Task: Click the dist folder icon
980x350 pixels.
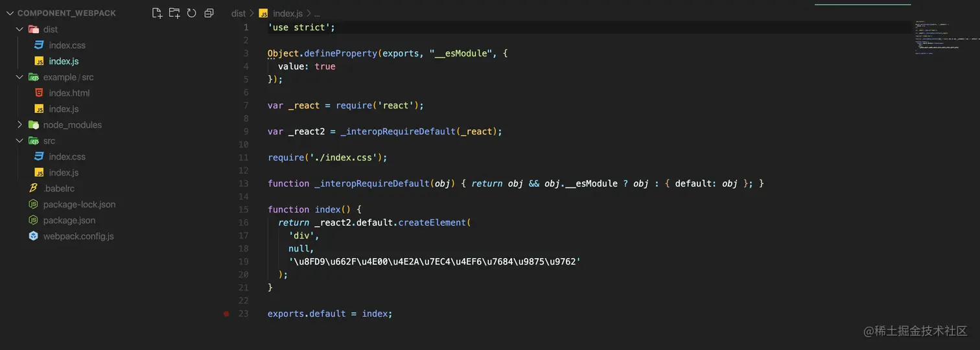Action: coord(34,29)
